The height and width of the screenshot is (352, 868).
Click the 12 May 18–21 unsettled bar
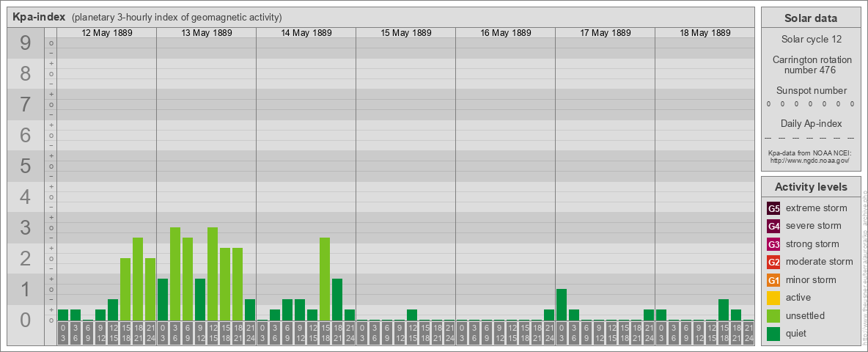tap(138, 279)
